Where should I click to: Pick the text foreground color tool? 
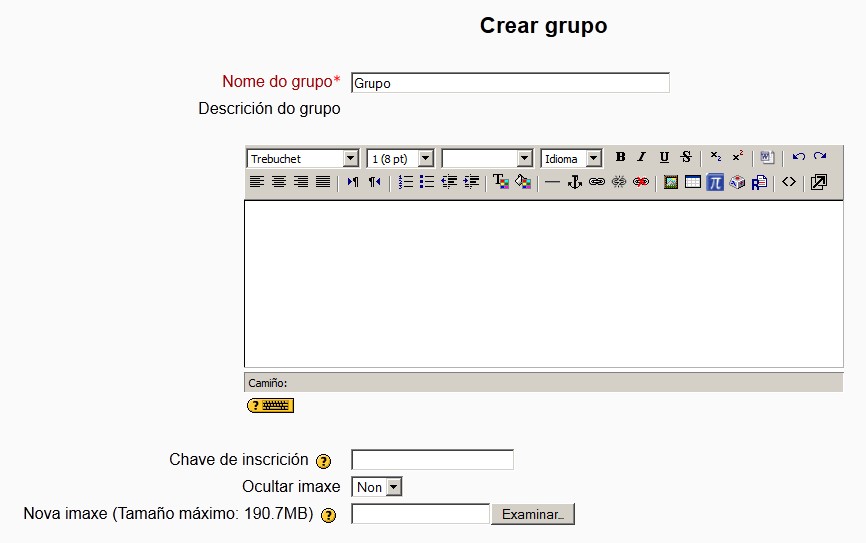click(501, 182)
